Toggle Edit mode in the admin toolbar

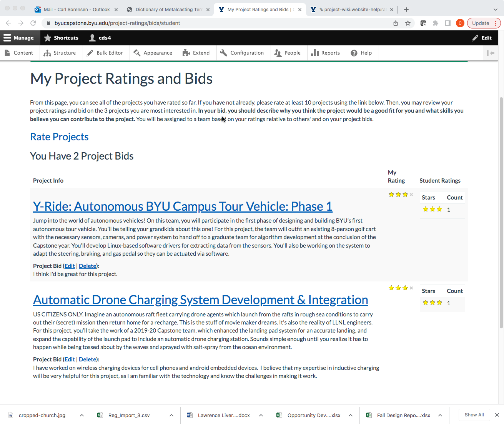tap(482, 38)
